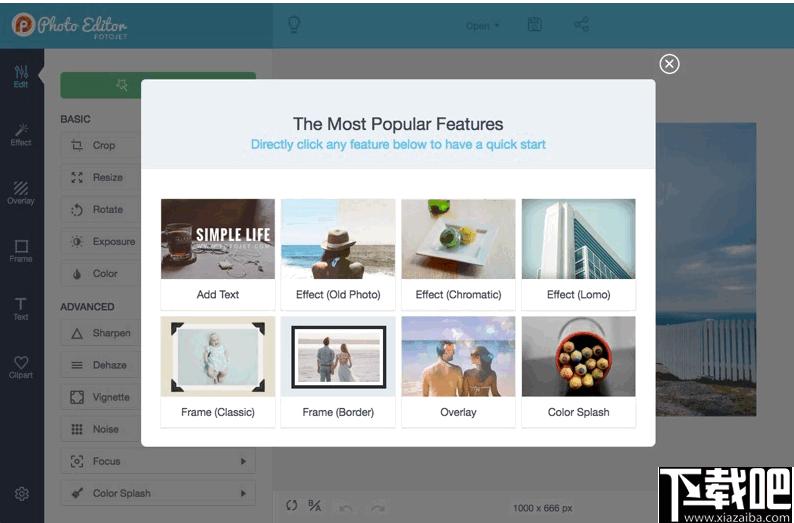Select the Rotate tool

pos(101,210)
